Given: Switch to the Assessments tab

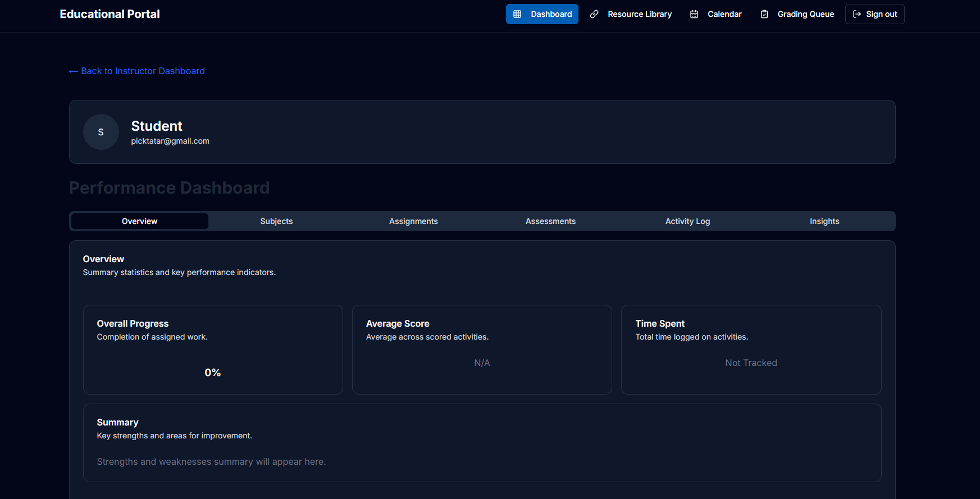Looking at the screenshot, I should pos(550,221).
